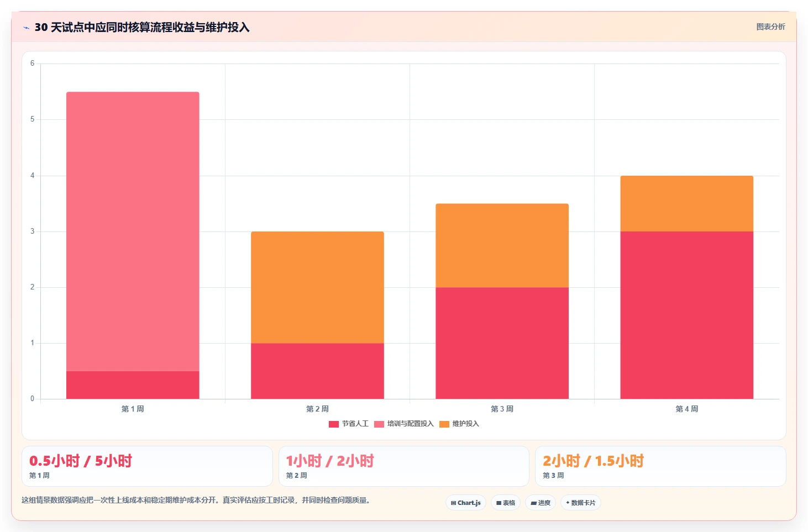
Task: Click the 图表分析 label in header
Action: 770,27
